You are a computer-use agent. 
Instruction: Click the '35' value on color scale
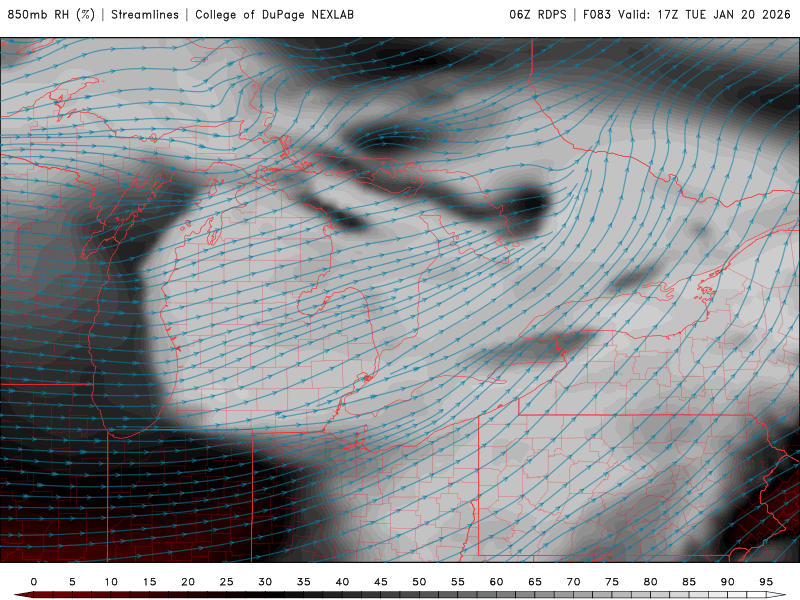click(304, 582)
